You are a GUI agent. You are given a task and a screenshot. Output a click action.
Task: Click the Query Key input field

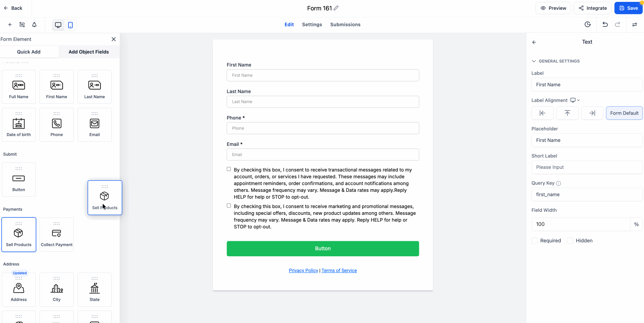coord(586,194)
